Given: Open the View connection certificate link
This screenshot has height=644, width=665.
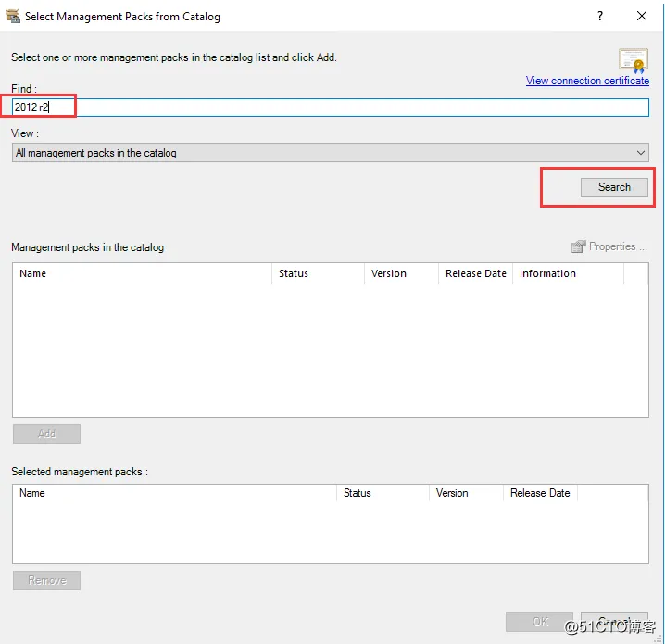Looking at the screenshot, I should [x=587, y=81].
